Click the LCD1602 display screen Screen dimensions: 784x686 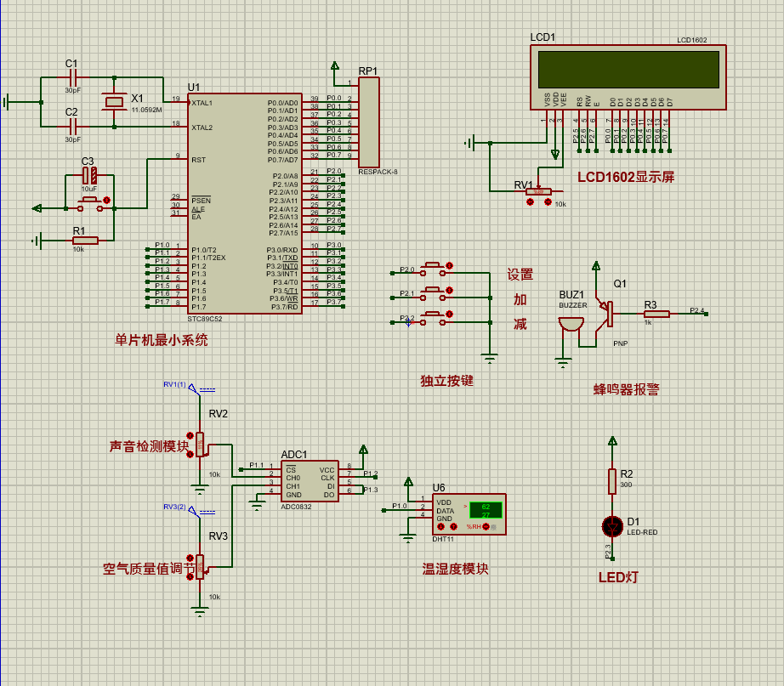click(x=628, y=71)
